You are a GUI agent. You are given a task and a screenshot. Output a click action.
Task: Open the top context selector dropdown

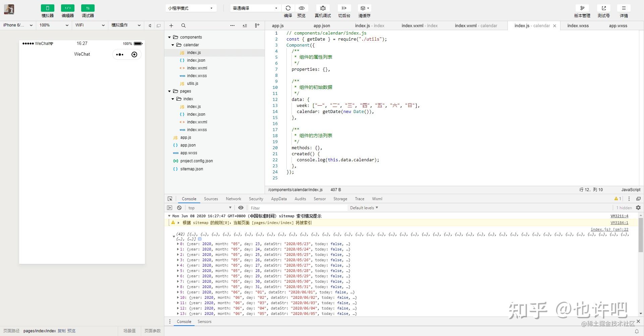coord(210,208)
